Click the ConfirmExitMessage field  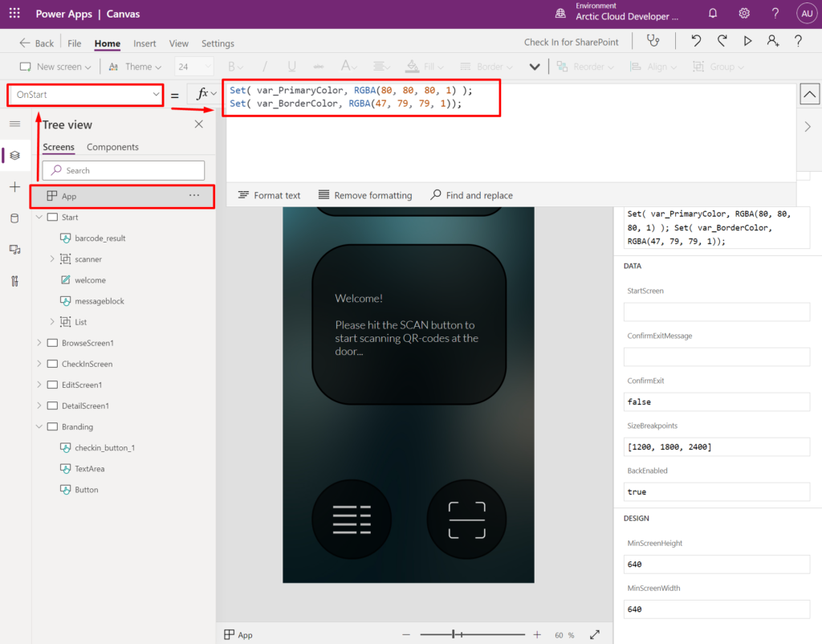[717, 357]
